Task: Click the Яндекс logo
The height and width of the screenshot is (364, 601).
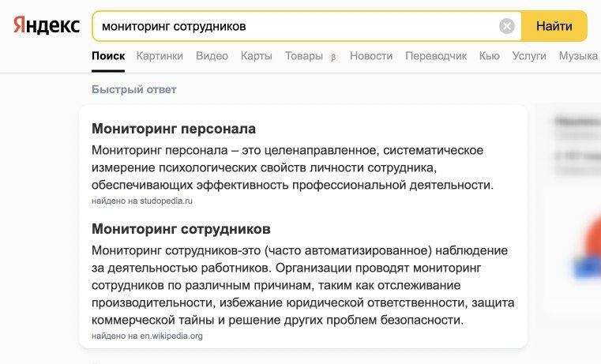Action: click(x=47, y=26)
